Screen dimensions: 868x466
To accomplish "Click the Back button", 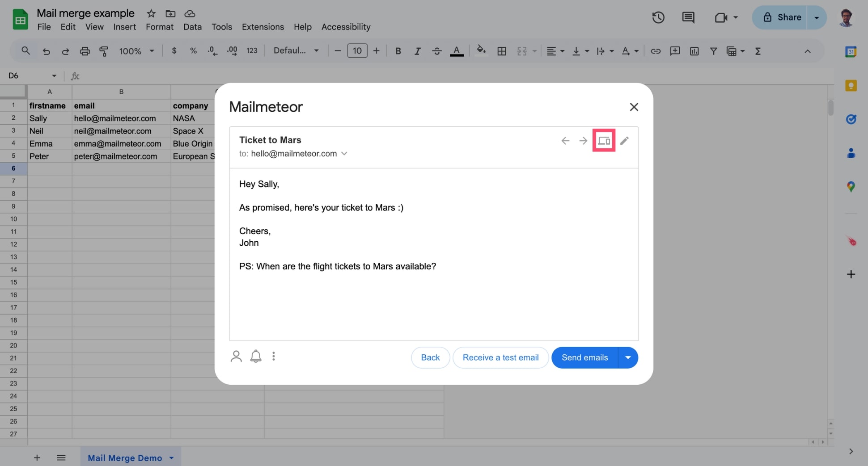I will [430, 357].
